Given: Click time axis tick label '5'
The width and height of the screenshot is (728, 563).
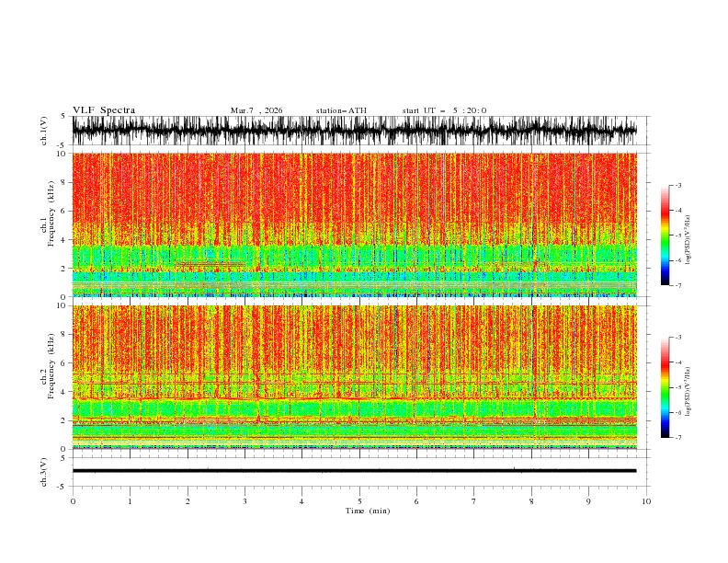Looking at the screenshot, I should click(359, 501).
